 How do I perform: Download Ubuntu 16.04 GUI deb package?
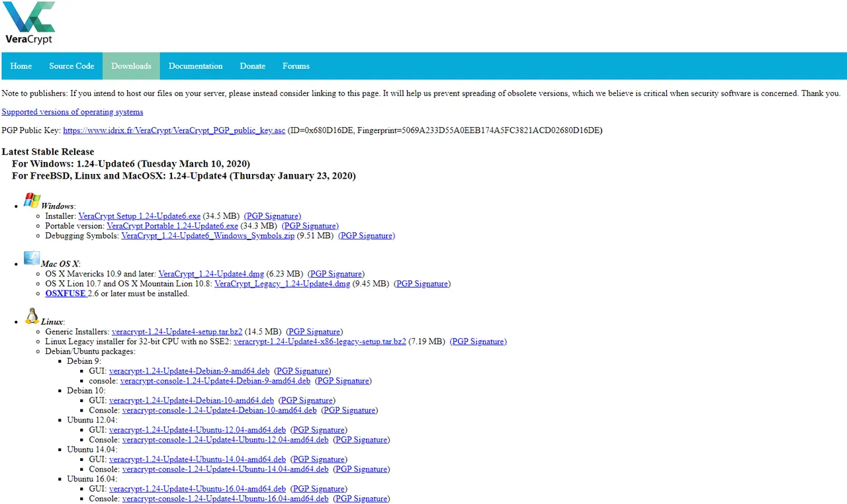[x=197, y=489]
